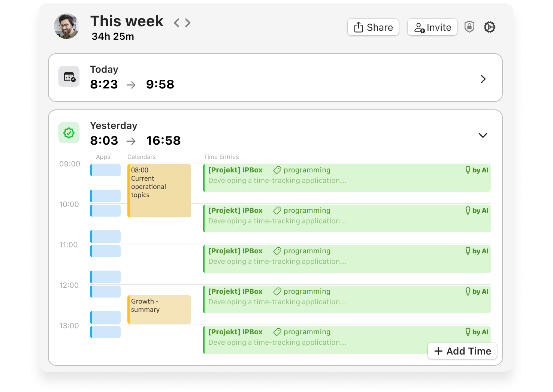Open the Growth - summary calendar event
The width and height of the screenshot is (553, 392).
(x=159, y=309)
